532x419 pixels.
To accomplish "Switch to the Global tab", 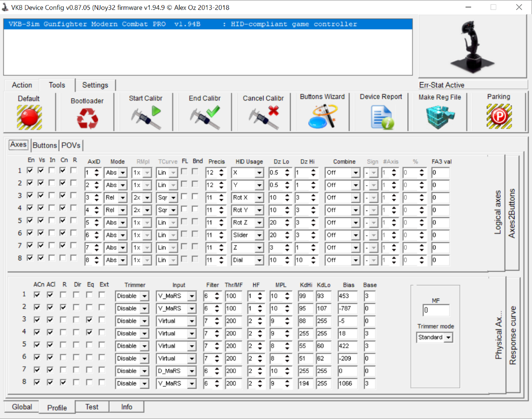I will click(x=22, y=407).
